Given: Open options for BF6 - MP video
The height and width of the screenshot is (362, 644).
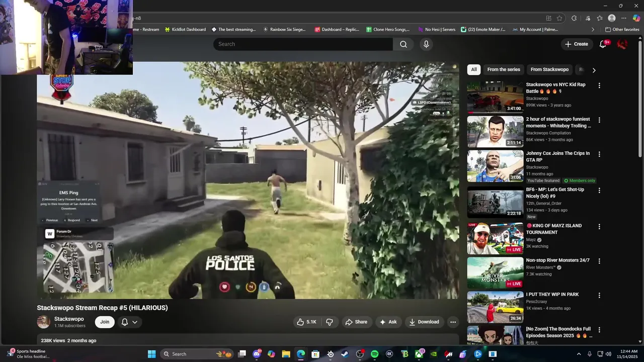Looking at the screenshot, I should coord(599,191).
